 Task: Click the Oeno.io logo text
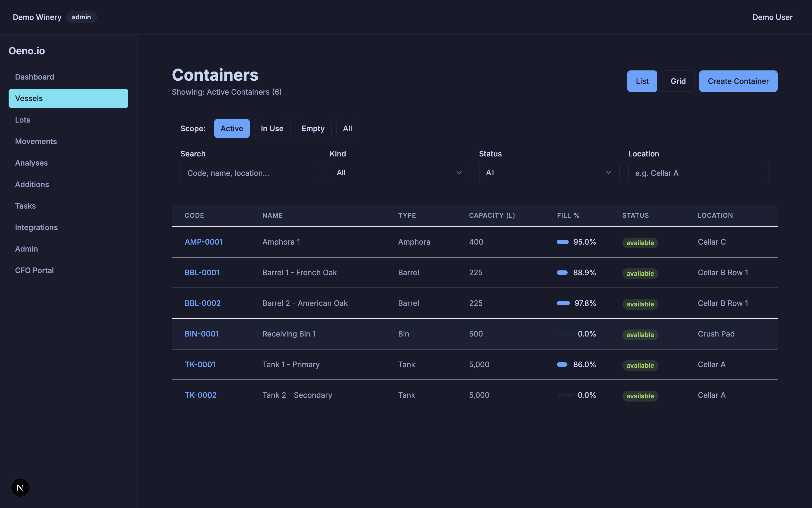[27, 51]
